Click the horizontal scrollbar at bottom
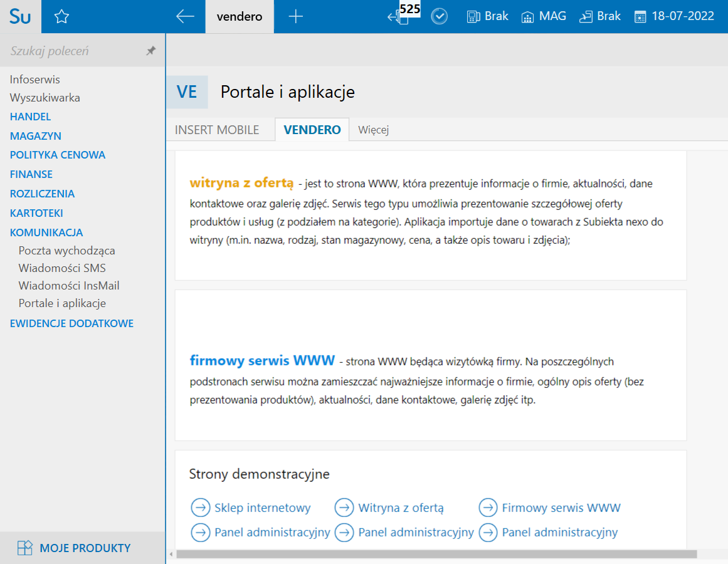This screenshot has height=564, width=728. click(x=436, y=554)
